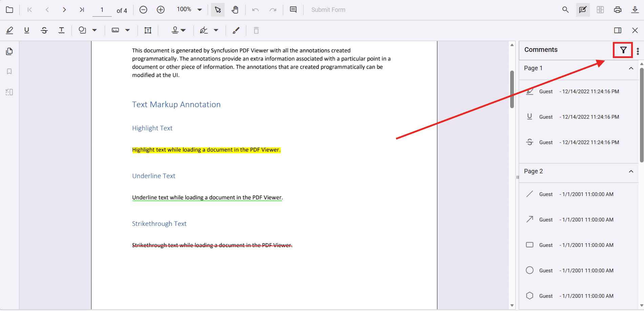Screen dimensions: 644x311
Task: Print the document
Action: (618, 10)
